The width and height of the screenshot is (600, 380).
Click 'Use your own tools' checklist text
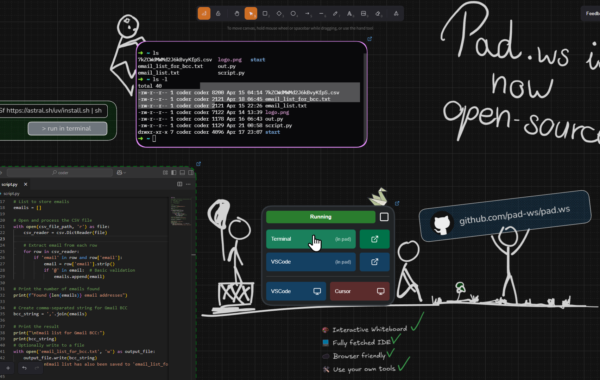(364, 369)
